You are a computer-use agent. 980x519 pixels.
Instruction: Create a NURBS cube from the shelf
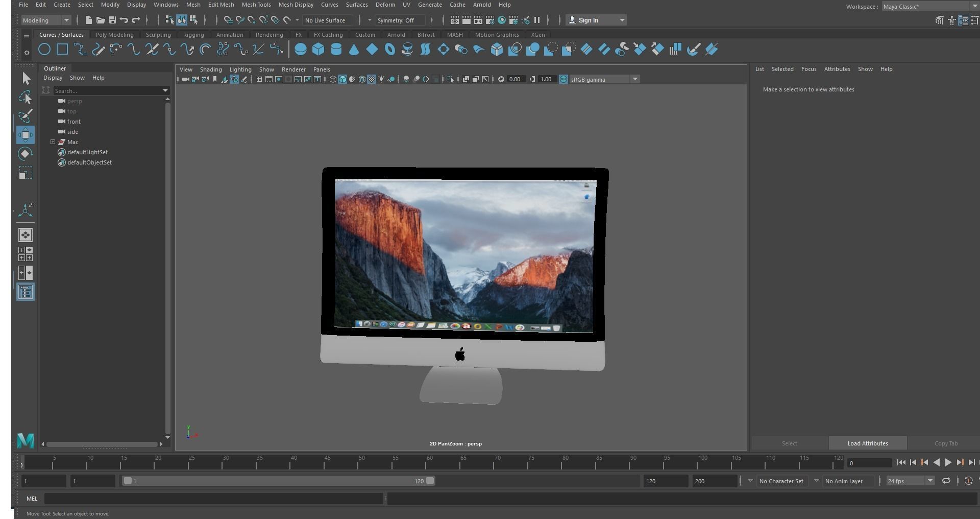[x=318, y=50]
